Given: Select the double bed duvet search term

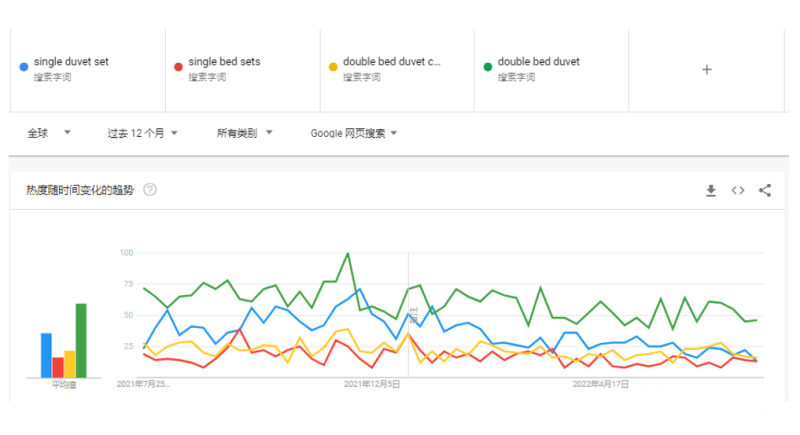Looking at the screenshot, I should pyautogui.click(x=538, y=62).
